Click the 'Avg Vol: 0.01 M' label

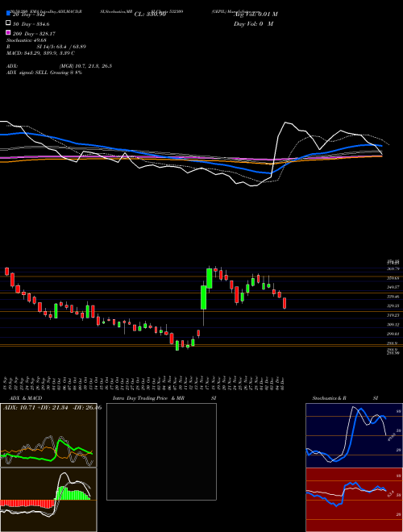point(256,15)
